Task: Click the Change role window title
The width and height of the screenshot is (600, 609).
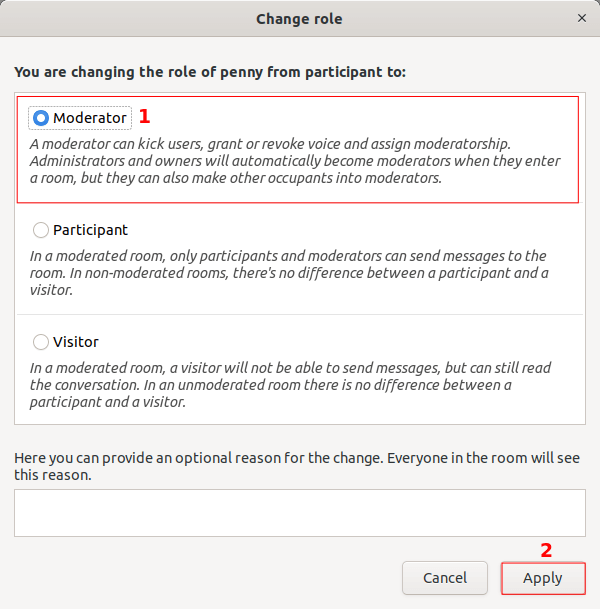Action: 299,18
